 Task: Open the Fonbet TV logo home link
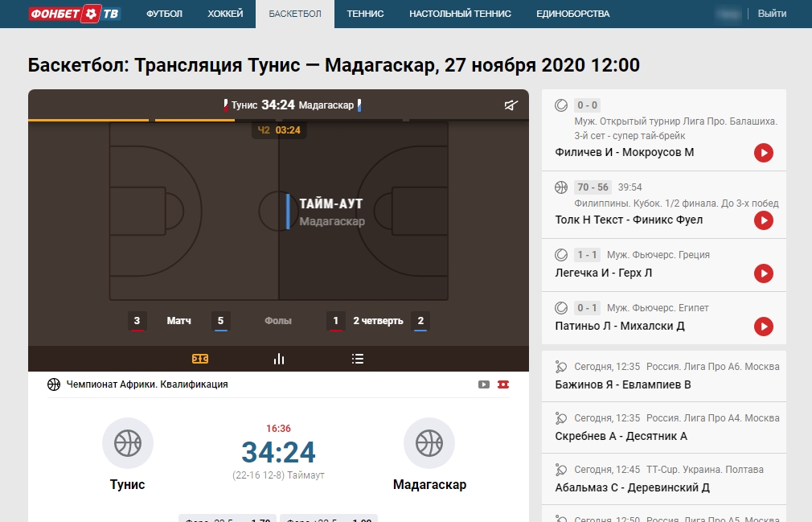(x=75, y=14)
